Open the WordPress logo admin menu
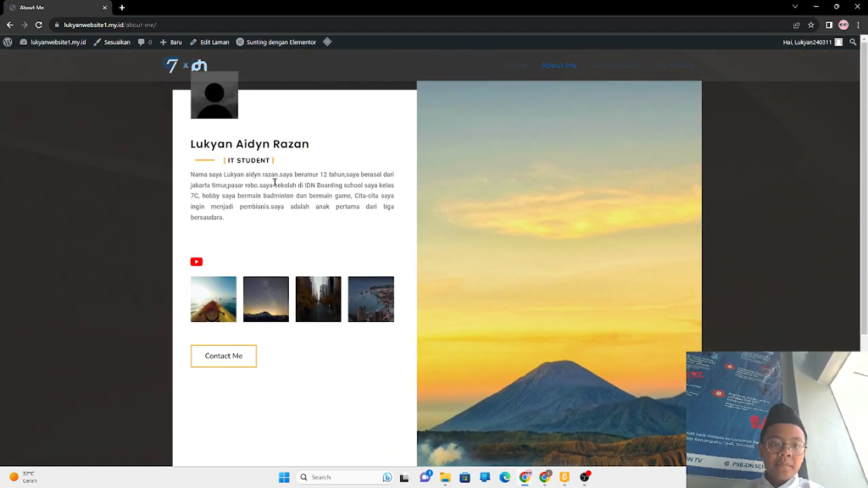The image size is (868, 488). 8,42
